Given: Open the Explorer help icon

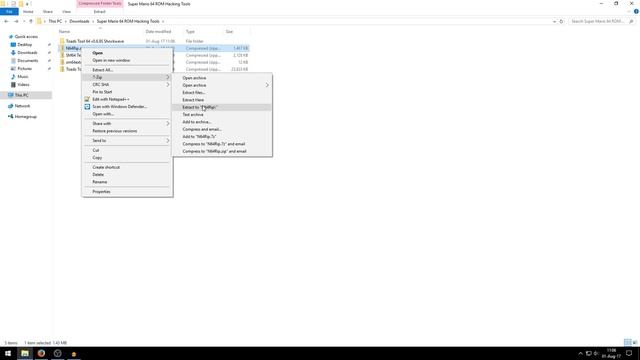Looking at the screenshot, I should (x=636, y=11).
